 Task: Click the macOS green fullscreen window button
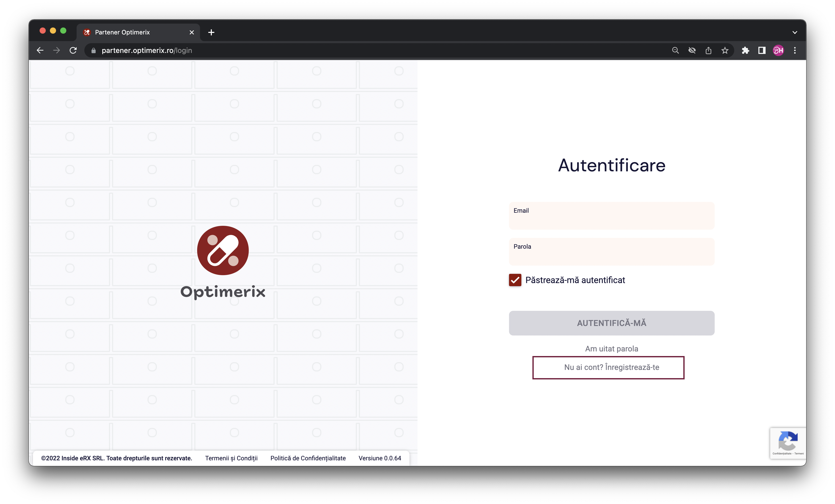tap(63, 31)
